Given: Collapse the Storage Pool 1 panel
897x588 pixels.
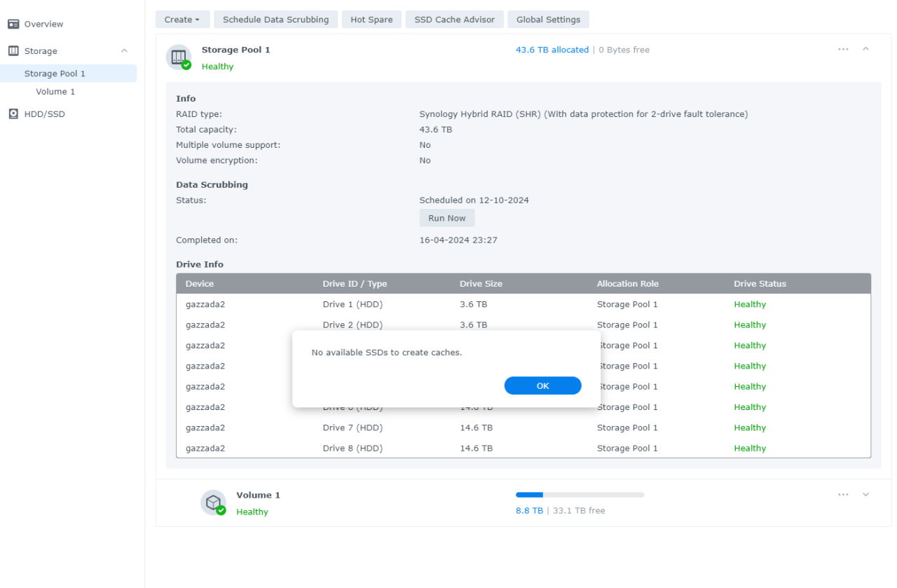Looking at the screenshot, I should pyautogui.click(x=865, y=49).
